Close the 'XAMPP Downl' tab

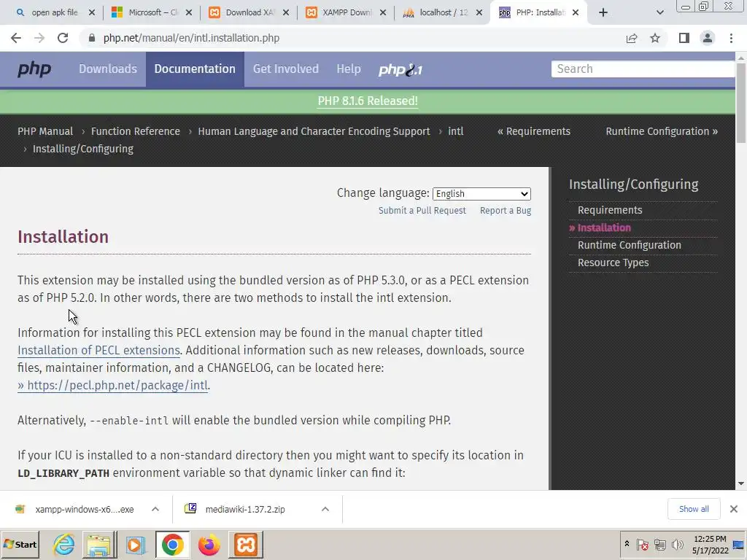pos(382,12)
